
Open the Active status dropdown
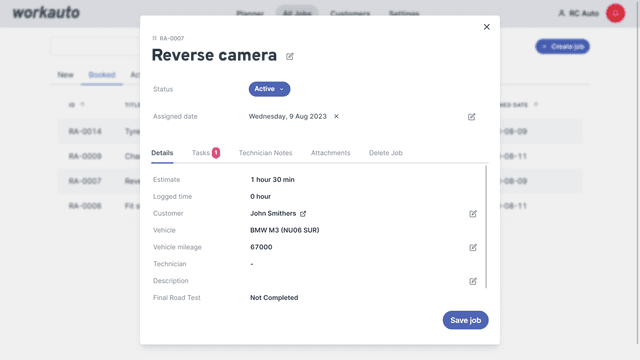[269, 89]
